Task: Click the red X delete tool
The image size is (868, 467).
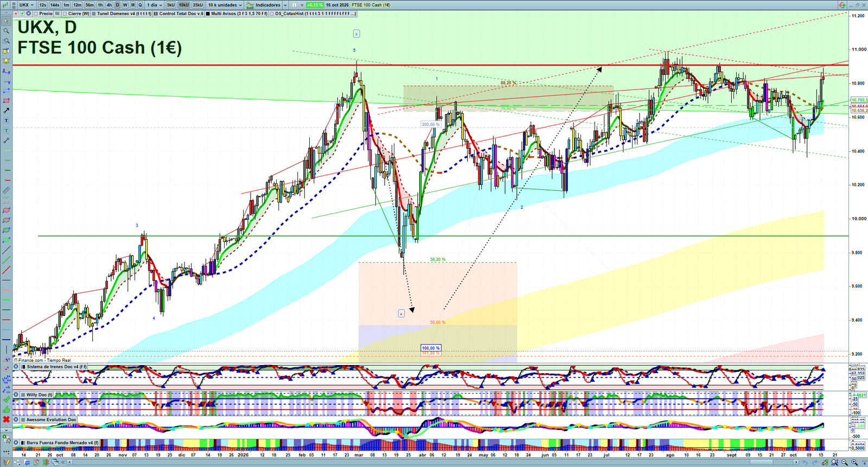Action: pos(6,419)
